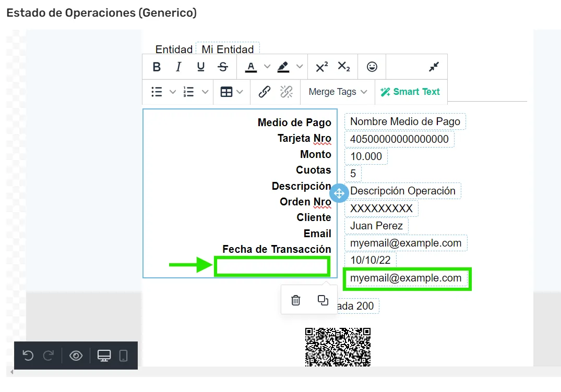The image size is (561, 392).
Task: Insert a bulleted list
Action: (x=157, y=92)
